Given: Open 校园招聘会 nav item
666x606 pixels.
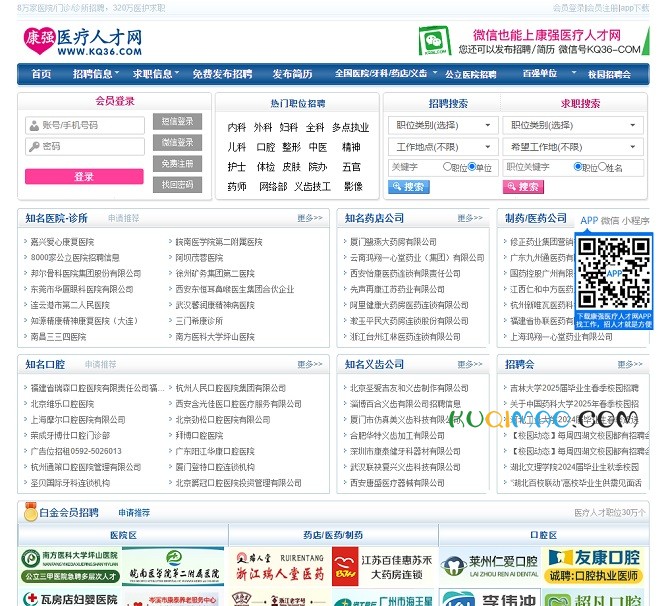Looking at the screenshot, I should (609, 74).
